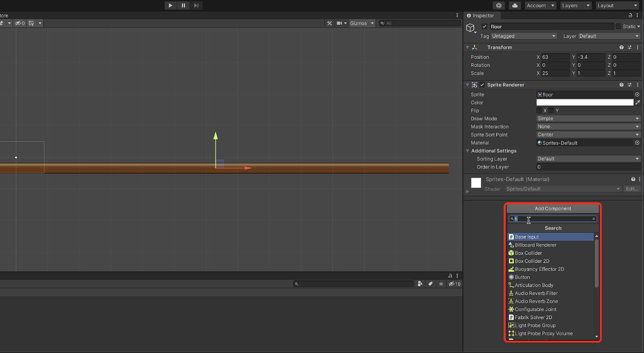Screen dimensions: 644x353
Task: Open the cloud services icon
Action: 515,6
